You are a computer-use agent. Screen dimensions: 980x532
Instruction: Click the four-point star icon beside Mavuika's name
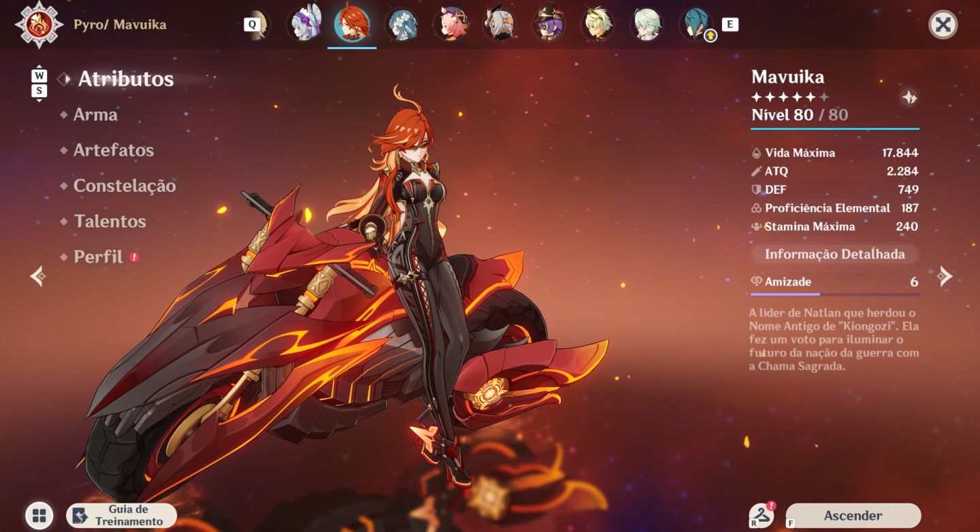909,97
